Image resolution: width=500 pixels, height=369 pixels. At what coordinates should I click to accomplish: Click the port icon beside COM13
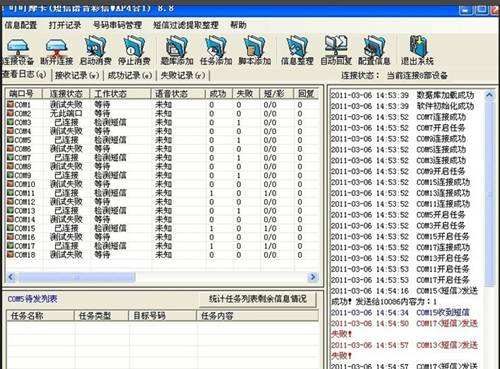(10, 211)
